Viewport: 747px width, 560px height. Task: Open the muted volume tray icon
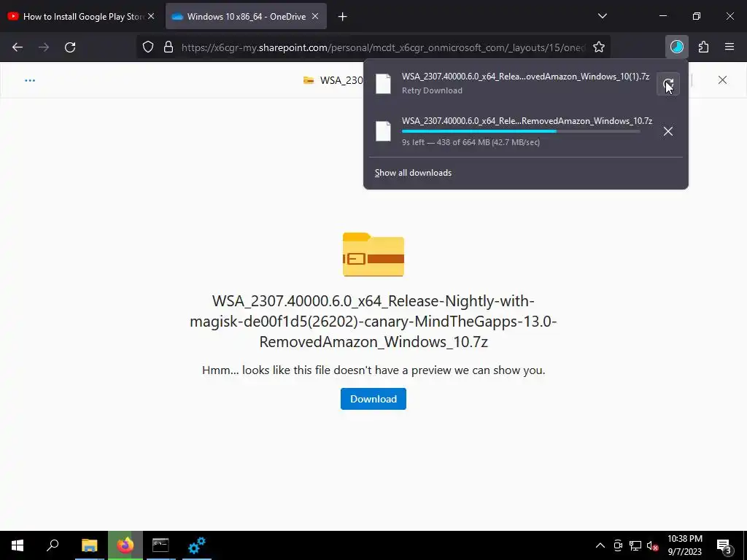point(652,545)
